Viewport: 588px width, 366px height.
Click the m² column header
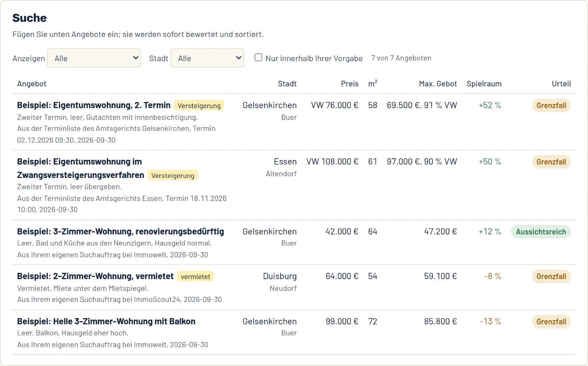(373, 84)
